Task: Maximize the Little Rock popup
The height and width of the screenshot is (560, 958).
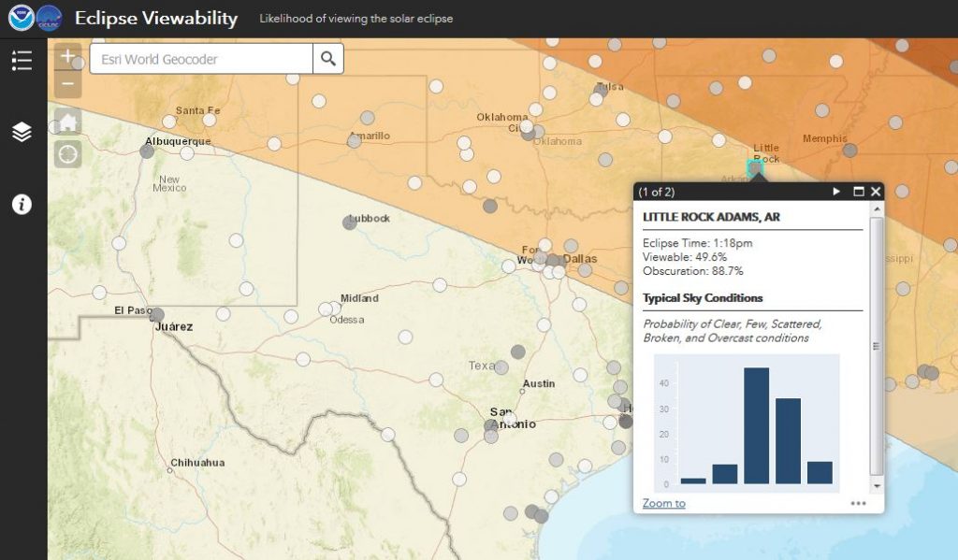Action: pos(858,192)
